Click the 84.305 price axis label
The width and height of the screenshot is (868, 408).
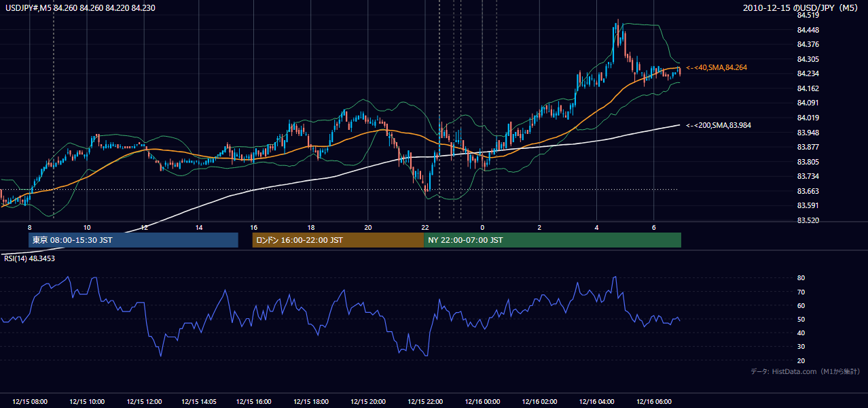point(808,59)
